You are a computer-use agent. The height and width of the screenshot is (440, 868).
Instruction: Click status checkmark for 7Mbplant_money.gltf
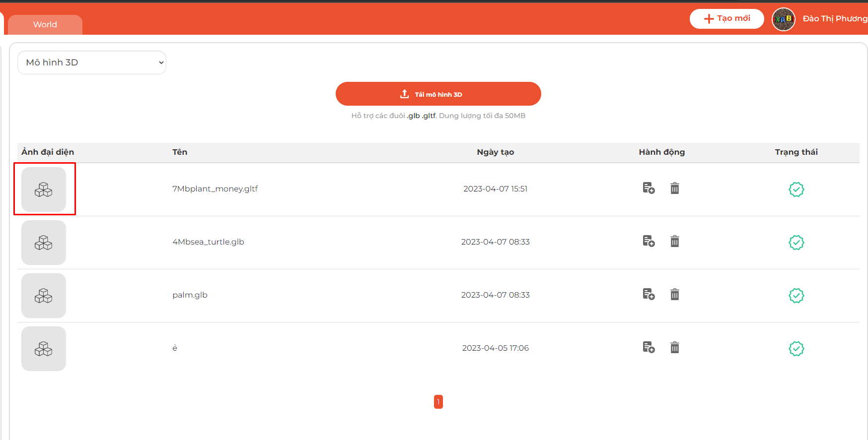(x=796, y=189)
